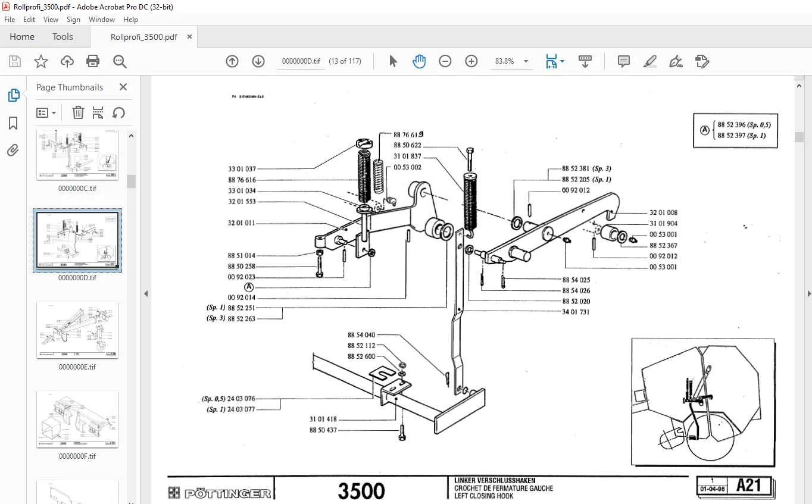Open the Edit PDF tool in toolbar

pyautogui.click(x=702, y=61)
